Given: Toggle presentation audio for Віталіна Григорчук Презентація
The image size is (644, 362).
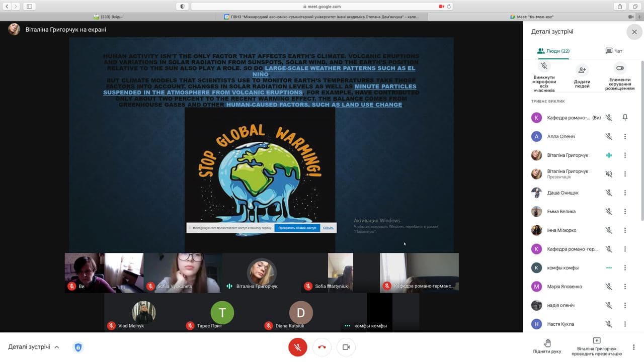Looking at the screenshot, I should coord(609,174).
